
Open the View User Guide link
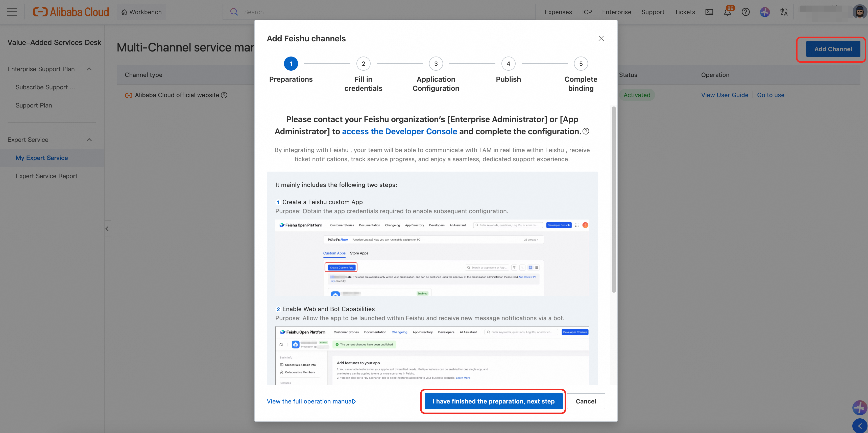(x=725, y=95)
